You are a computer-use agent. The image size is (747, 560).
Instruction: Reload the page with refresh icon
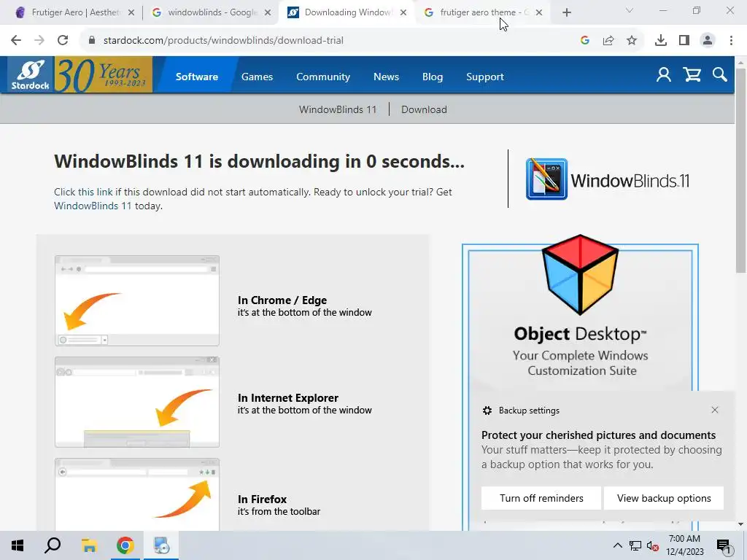tap(63, 41)
